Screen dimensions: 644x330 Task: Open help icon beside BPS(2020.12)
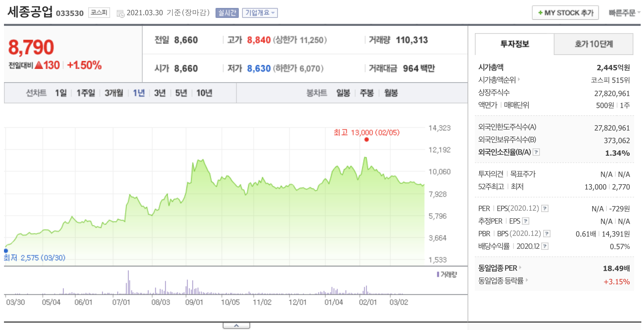(547, 234)
